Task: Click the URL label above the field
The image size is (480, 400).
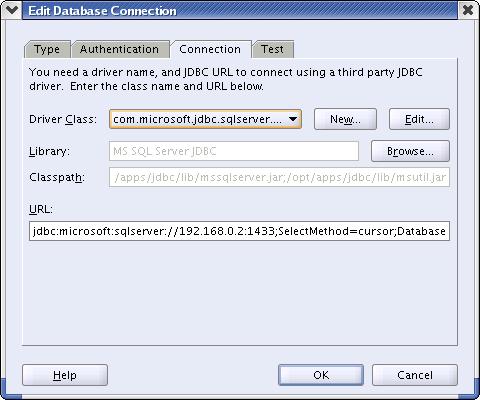Action: (x=41, y=209)
